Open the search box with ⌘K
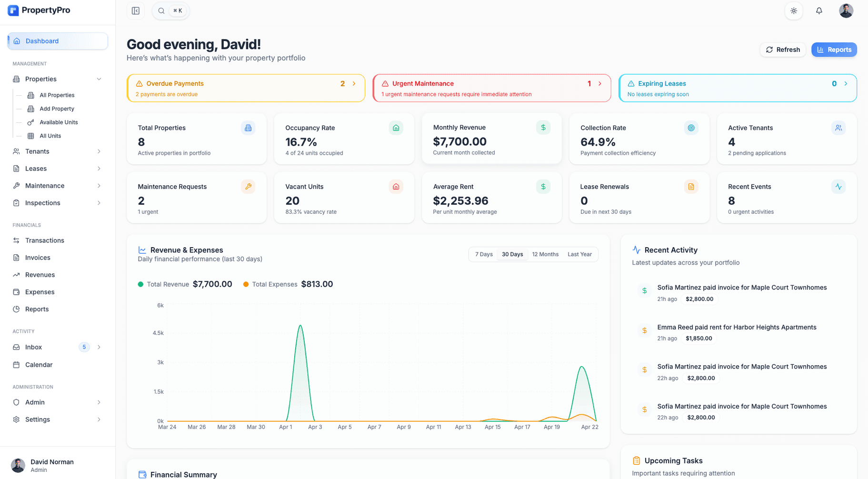Image resolution: width=868 pixels, height=479 pixels. [171, 10]
